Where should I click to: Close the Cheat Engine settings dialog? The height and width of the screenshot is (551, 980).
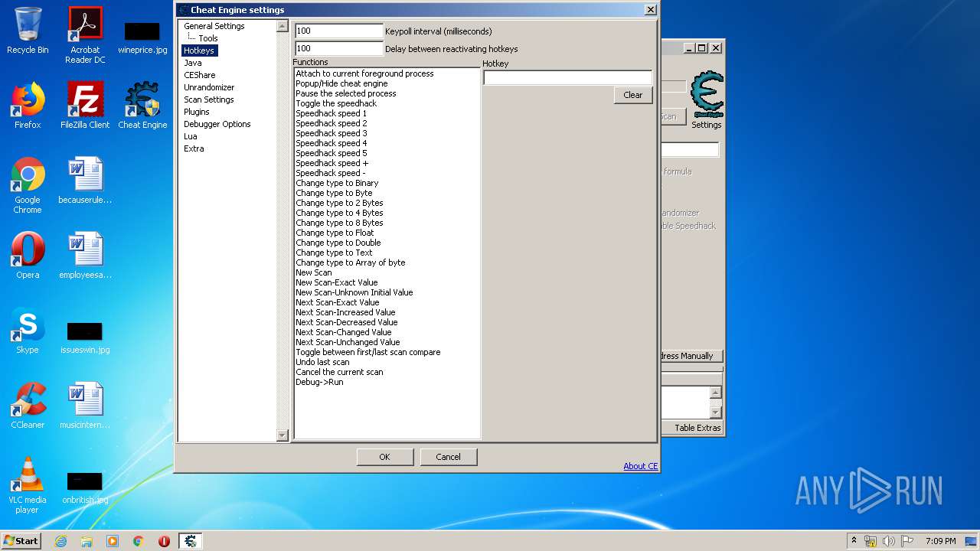point(650,10)
